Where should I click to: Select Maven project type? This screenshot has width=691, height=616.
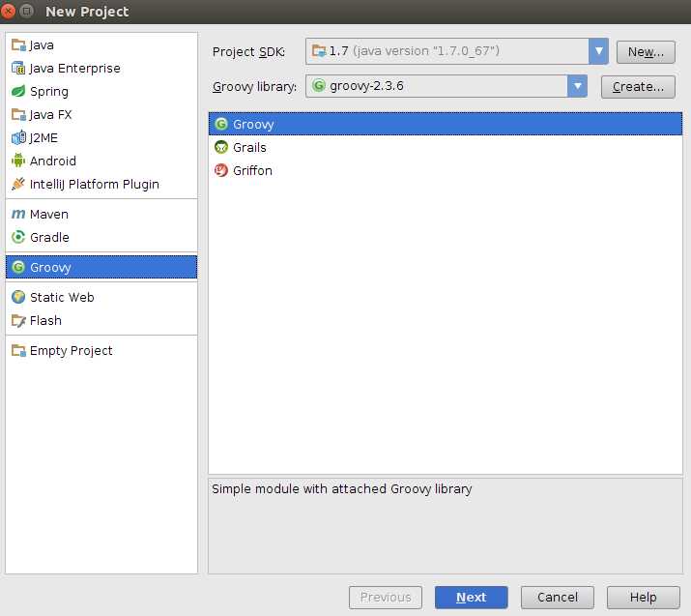(101, 214)
